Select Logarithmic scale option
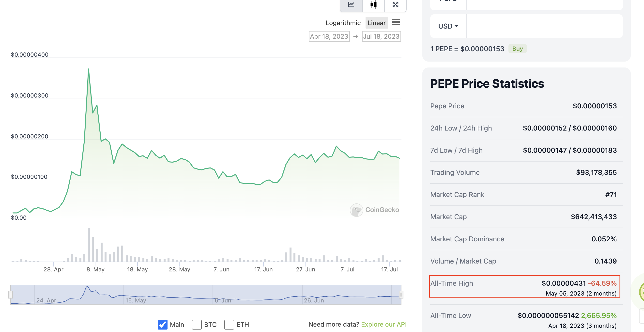Image resolution: width=644 pixels, height=332 pixels. [x=343, y=23]
